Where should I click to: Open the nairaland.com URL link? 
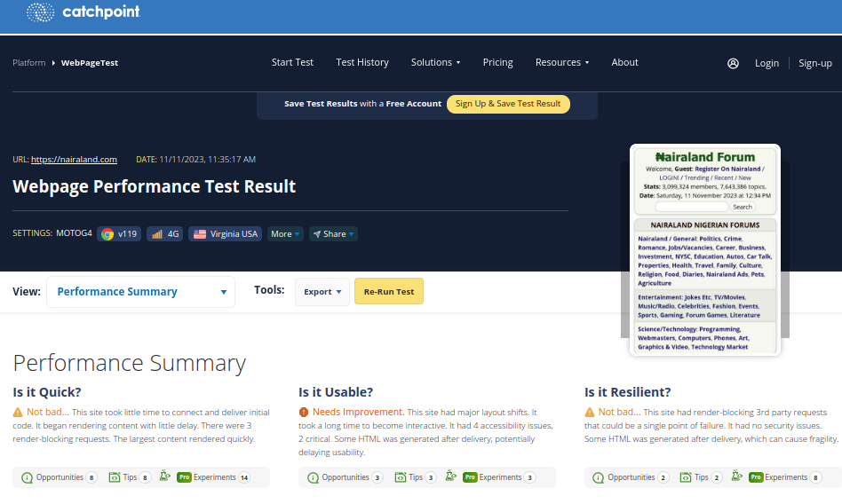74,160
